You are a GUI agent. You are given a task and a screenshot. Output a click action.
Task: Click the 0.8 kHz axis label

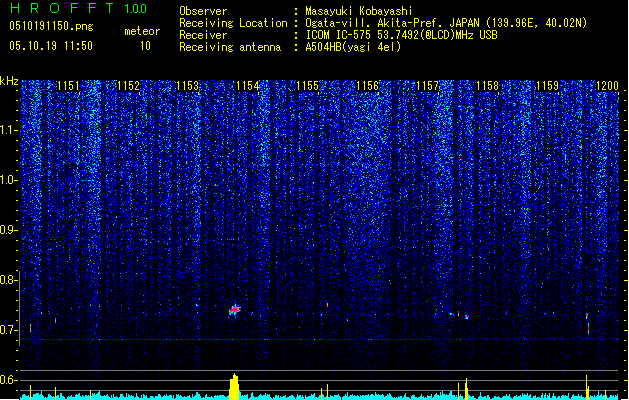(x=8, y=280)
